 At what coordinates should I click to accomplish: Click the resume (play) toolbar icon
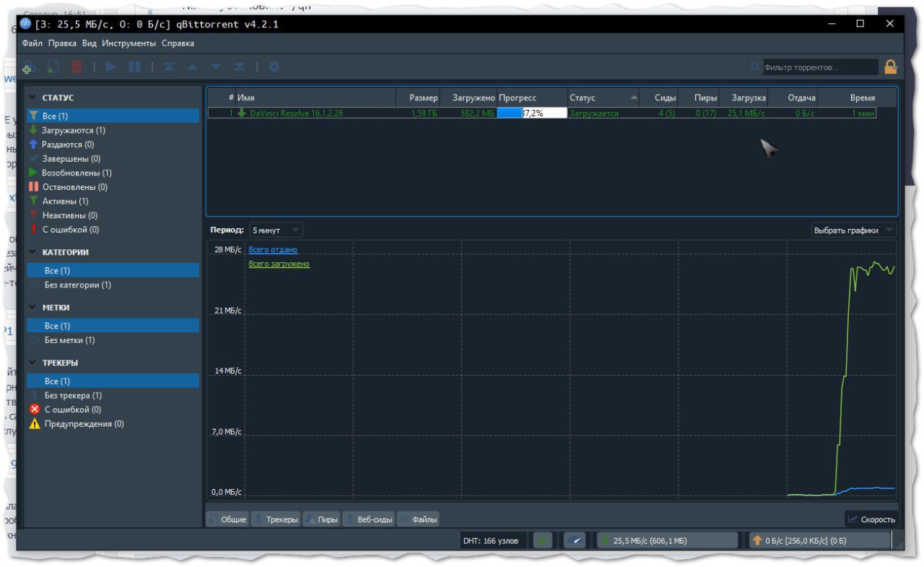pyautogui.click(x=111, y=67)
